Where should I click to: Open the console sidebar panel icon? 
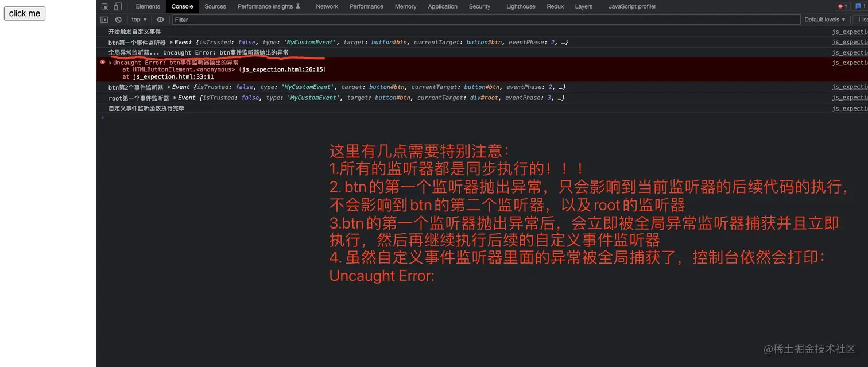pyautogui.click(x=104, y=19)
